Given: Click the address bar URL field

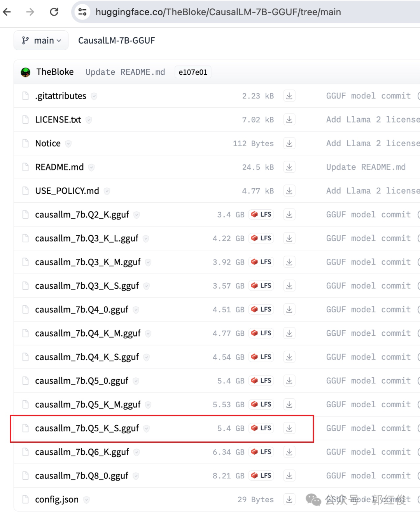Looking at the screenshot, I should (218, 12).
